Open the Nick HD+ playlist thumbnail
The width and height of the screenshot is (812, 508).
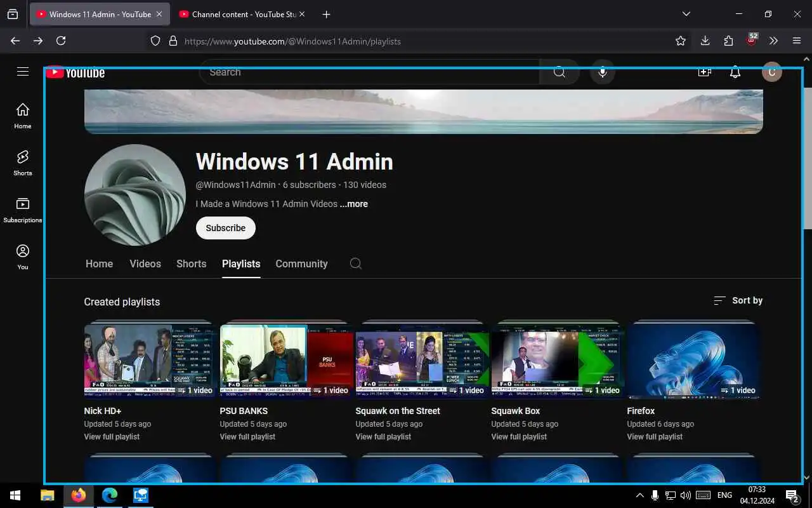150,360
